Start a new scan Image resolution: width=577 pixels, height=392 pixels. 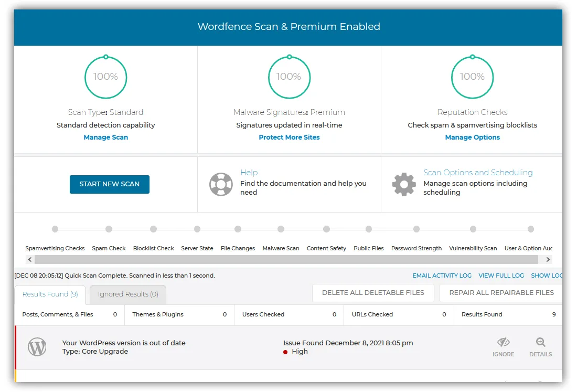[110, 184]
